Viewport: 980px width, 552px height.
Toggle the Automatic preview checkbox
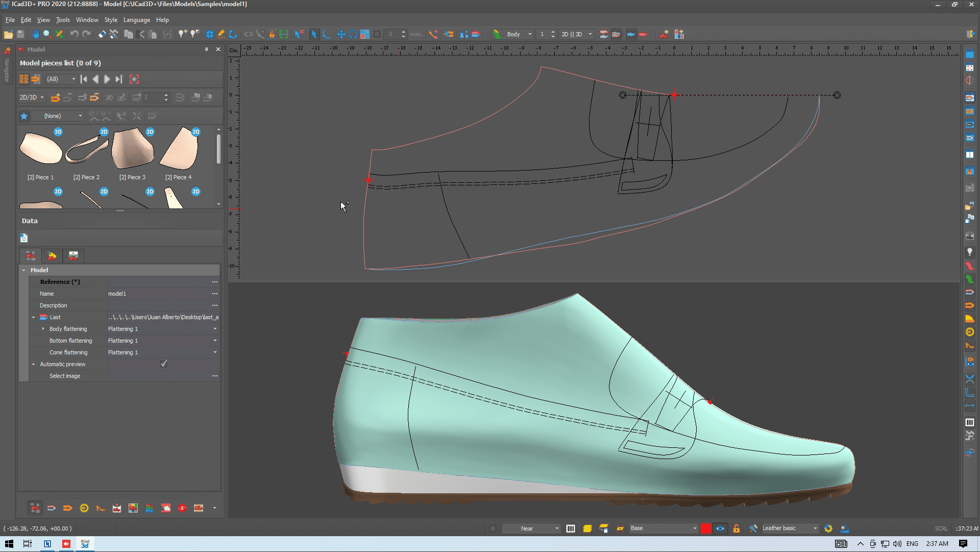163,364
